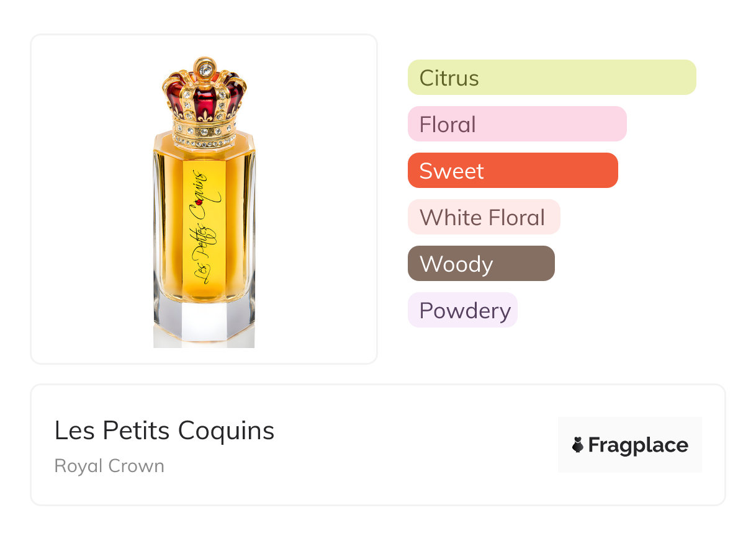The width and height of the screenshot is (756, 536).
Task: Click the Les Petits Coquins title
Action: (164, 431)
